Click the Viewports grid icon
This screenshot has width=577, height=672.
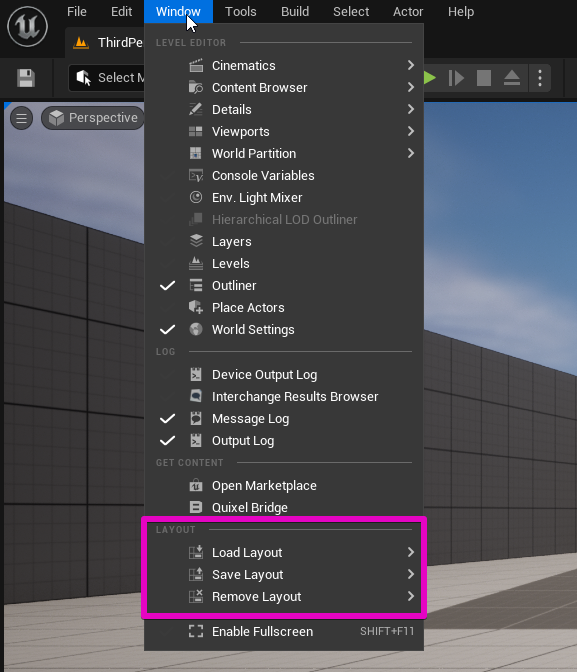coord(196,132)
